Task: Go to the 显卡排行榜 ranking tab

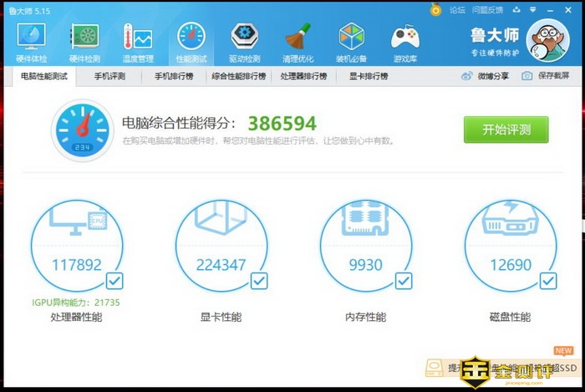Action: [368, 76]
